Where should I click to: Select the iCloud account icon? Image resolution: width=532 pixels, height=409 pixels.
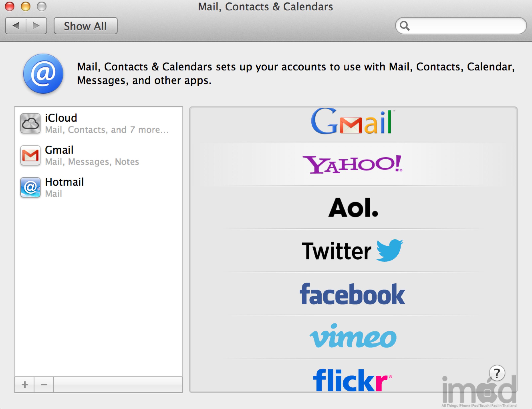click(30, 123)
